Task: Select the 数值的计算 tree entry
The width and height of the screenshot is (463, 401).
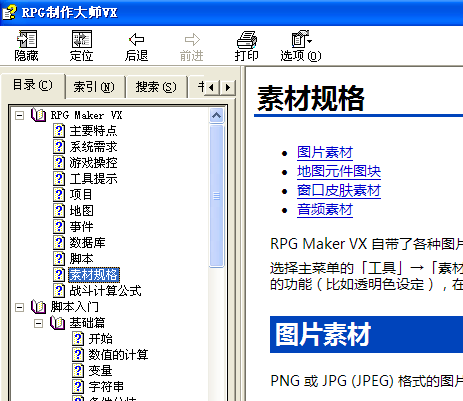Action: pyautogui.click(x=118, y=355)
